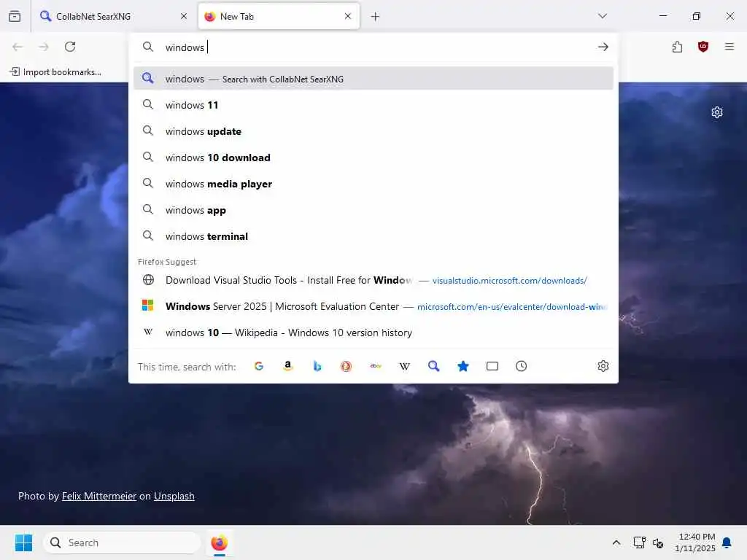Show hidden system tray icons
The width and height of the screenshot is (747, 560).
coord(616,542)
